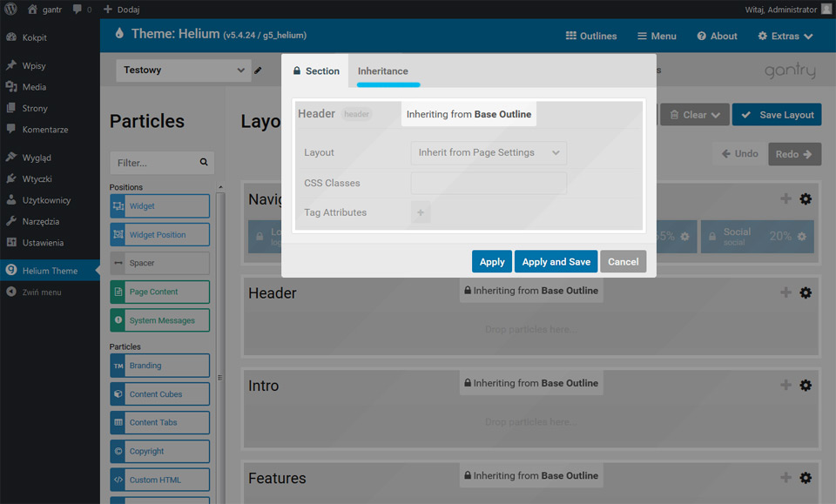This screenshot has height=504, width=836.
Task: Select the System Messages particle
Action: [160, 320]
